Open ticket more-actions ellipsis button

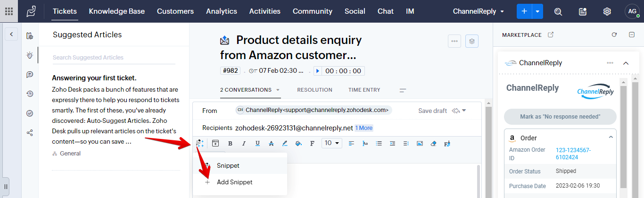[x=454, y=41]
